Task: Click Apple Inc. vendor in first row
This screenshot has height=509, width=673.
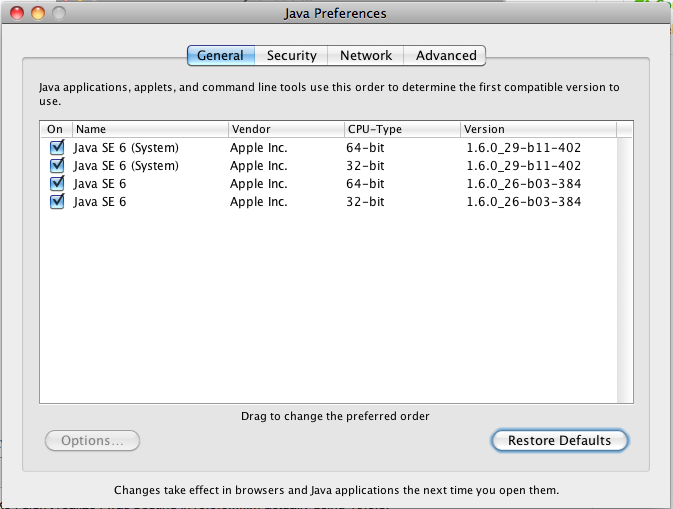Action: tap(258, 148)
